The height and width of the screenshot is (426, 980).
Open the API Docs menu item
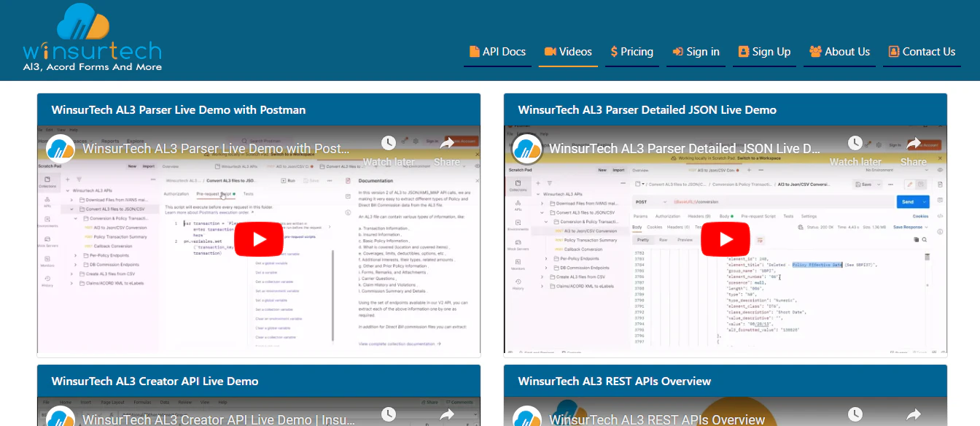[x=497, y=52]
